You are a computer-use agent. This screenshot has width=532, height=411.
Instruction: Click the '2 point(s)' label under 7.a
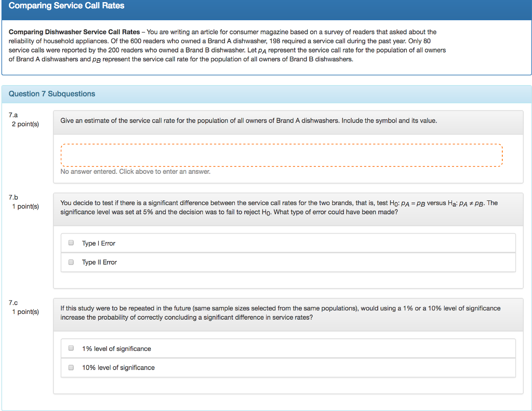[x=25, y=124]
